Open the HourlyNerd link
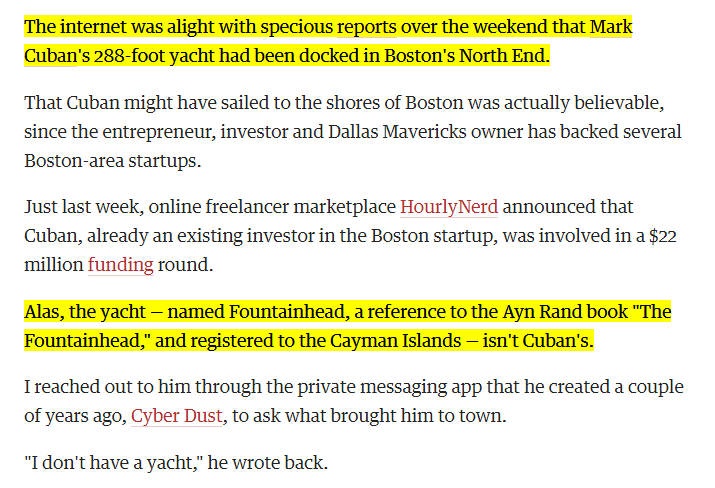The image size is (715, 488). 448,208
